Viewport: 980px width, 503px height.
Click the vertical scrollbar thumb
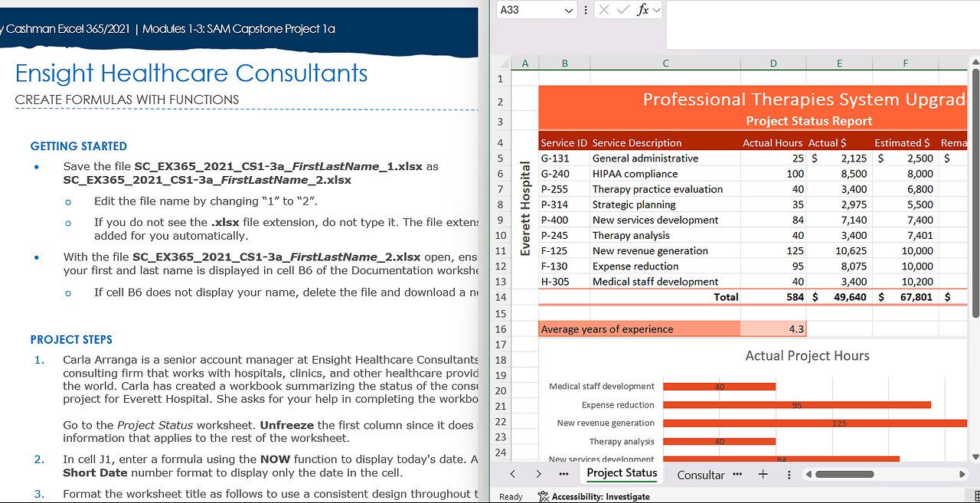[975, 193]
